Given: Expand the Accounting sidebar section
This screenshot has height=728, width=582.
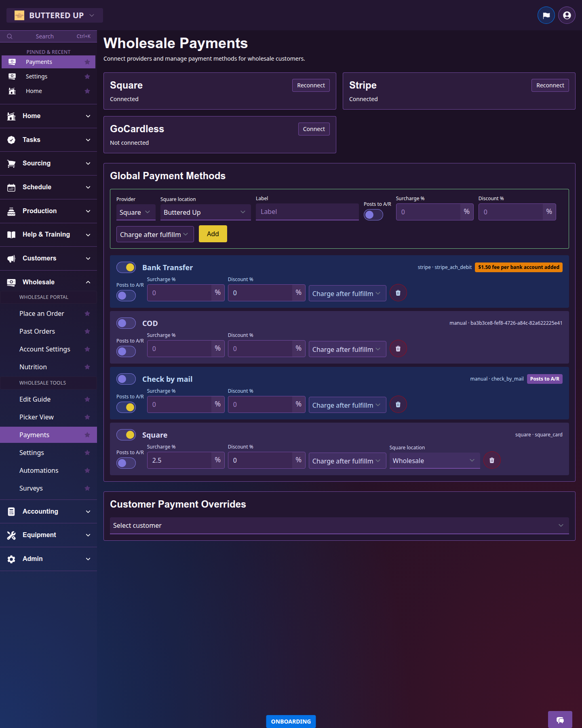Looking at the screenshot, I should point(48,511).
